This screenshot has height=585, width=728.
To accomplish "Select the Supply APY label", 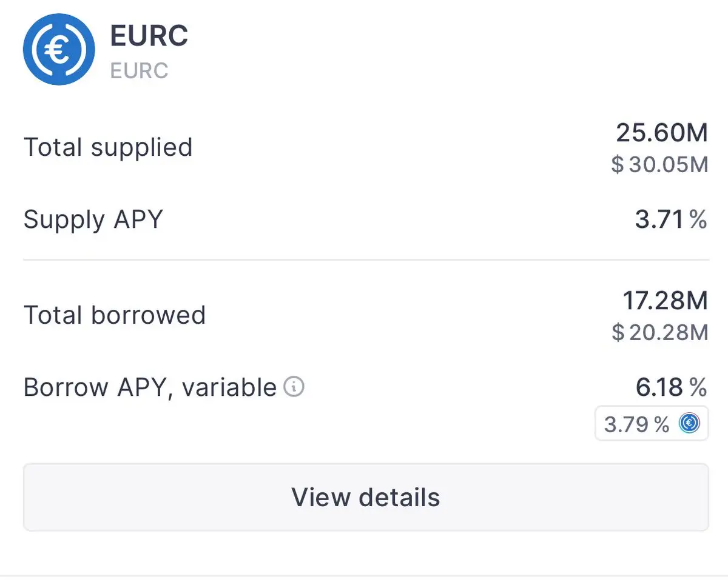I will click(x=93, y=219).
